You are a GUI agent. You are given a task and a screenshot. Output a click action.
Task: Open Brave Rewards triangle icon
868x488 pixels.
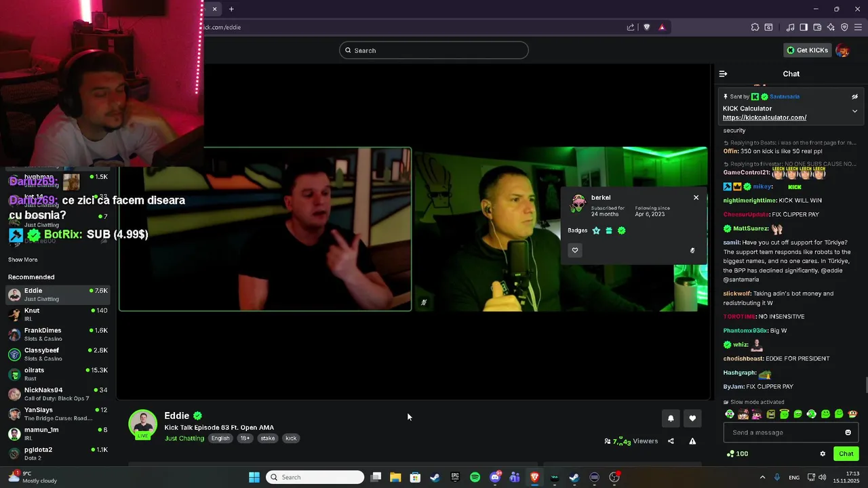click(662, 27)
